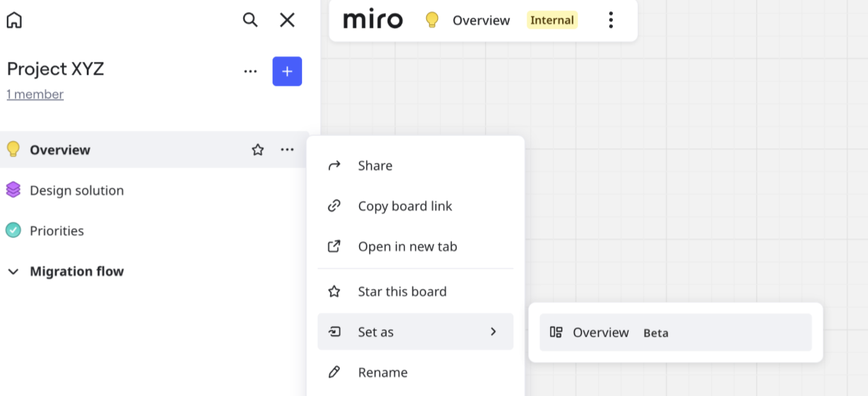The width and height of the screenshot is (868, 396).
Task: Click the Overview Beta layout icon in submenu
Action: click(556, 332)
